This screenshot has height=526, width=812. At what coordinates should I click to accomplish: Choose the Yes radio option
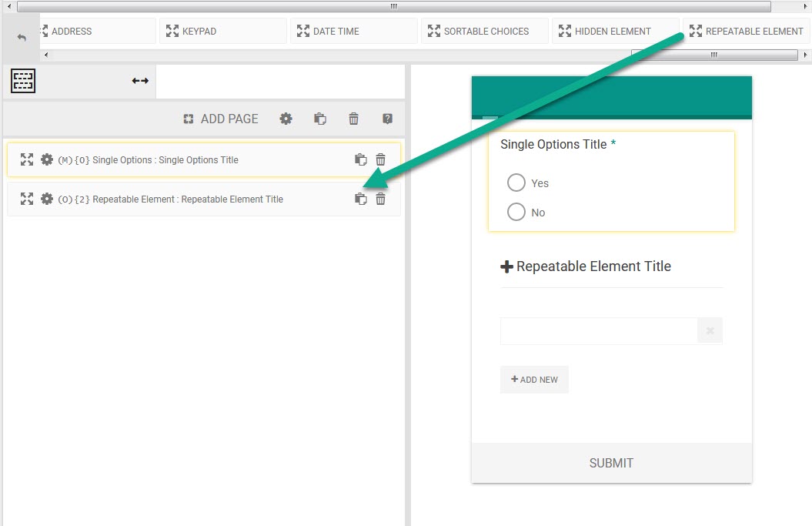[516, 183]
